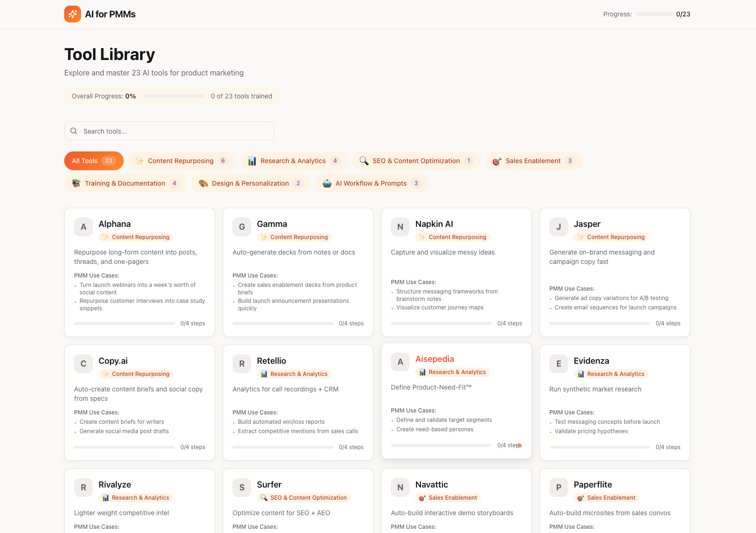756x533 pixels.
Task: Filter by AI Workflow & Prompts category
Action: tap(372, 183)
